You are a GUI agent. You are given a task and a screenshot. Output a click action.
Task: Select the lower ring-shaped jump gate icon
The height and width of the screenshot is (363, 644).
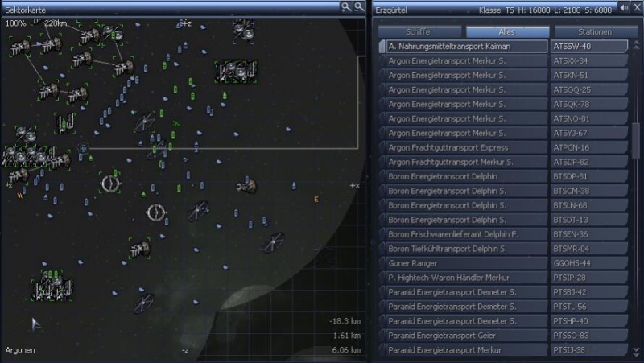coord(156,212)
